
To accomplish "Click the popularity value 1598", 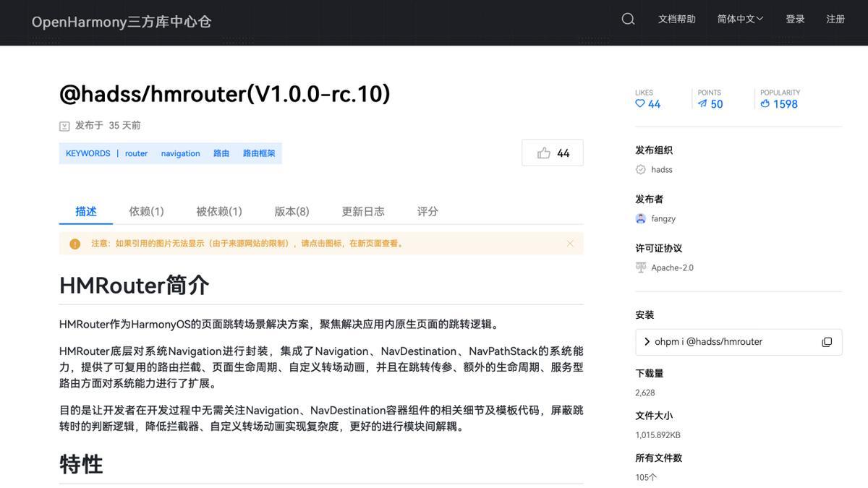I will click(x=786, y=104).
